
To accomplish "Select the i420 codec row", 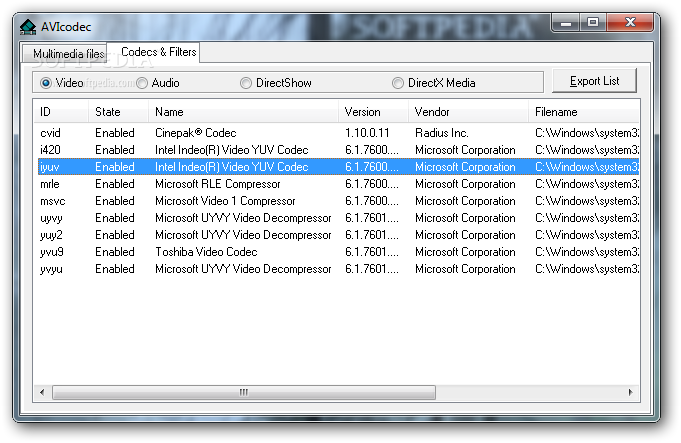I will tap(338, 150).
